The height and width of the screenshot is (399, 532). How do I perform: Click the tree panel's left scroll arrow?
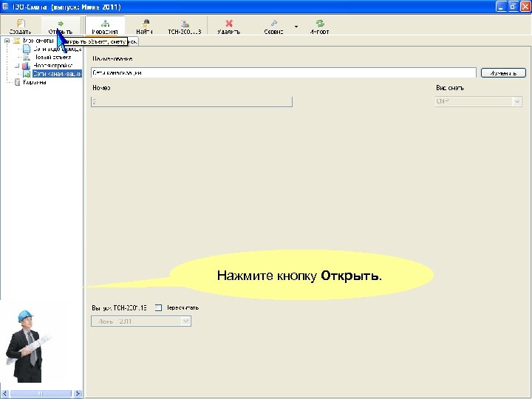[4, 394]
